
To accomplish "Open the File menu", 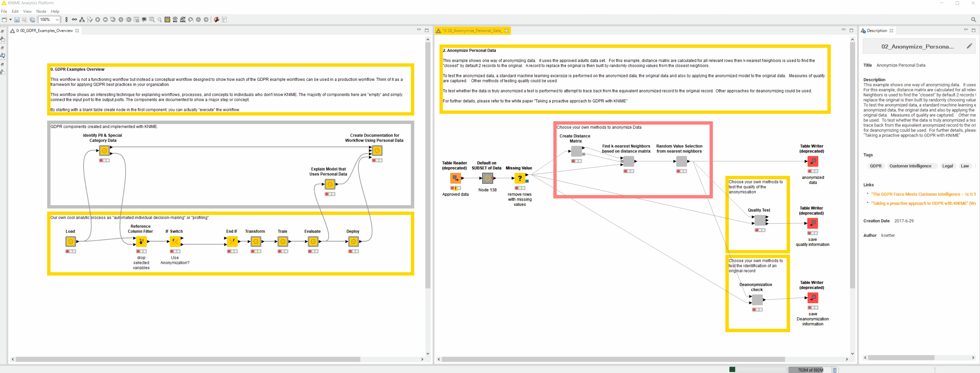I will click(x=4, y=11).
